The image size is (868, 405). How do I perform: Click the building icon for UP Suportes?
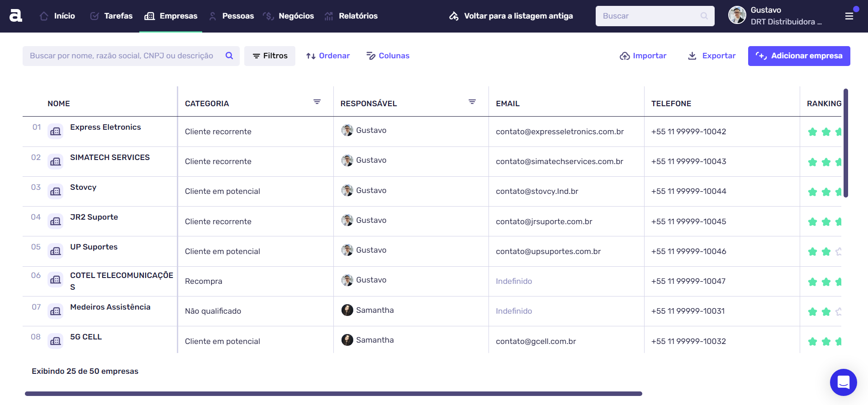click(55, 251)
